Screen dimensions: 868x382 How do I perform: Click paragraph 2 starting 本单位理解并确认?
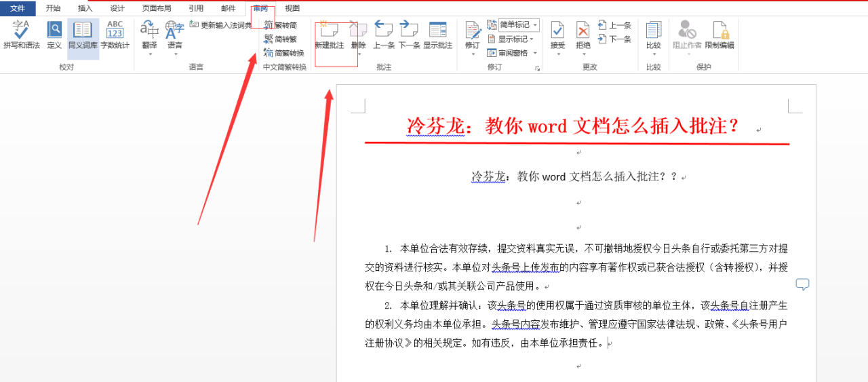point(576,324)
